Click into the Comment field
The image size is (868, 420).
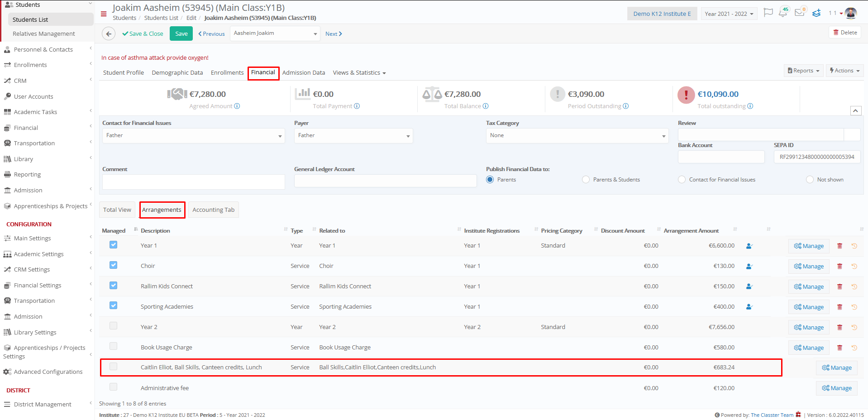tap(194, 182)
